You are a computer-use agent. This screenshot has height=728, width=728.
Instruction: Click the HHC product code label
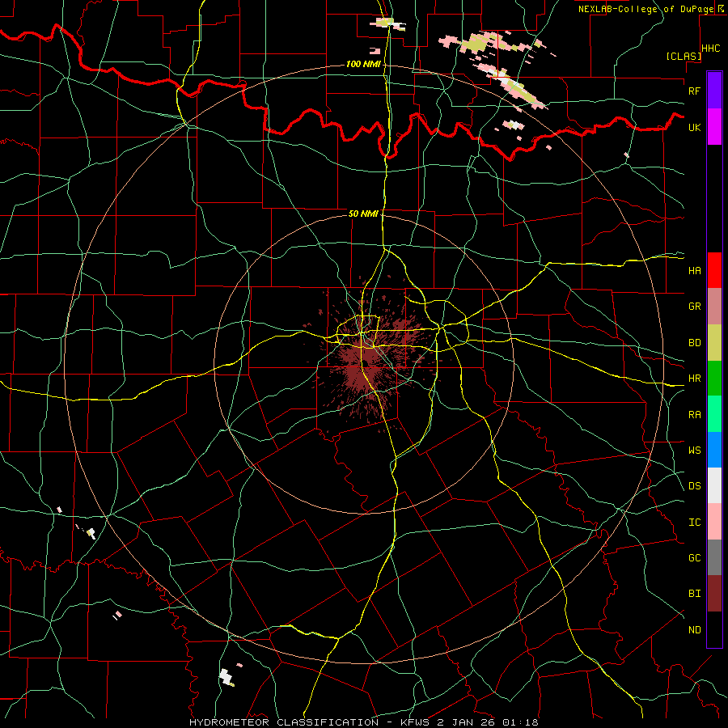click(710, 49)
